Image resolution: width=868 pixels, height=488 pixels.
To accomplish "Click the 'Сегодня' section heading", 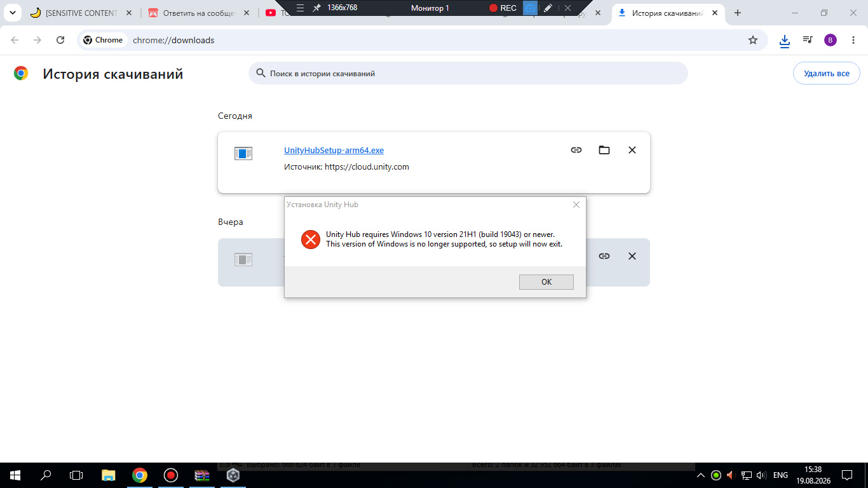I will (x=235, y=116).
